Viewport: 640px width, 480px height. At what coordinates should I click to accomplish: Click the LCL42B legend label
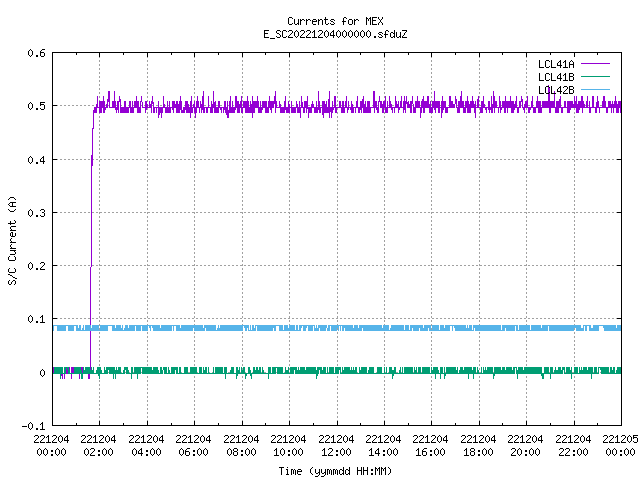(556, 90)
